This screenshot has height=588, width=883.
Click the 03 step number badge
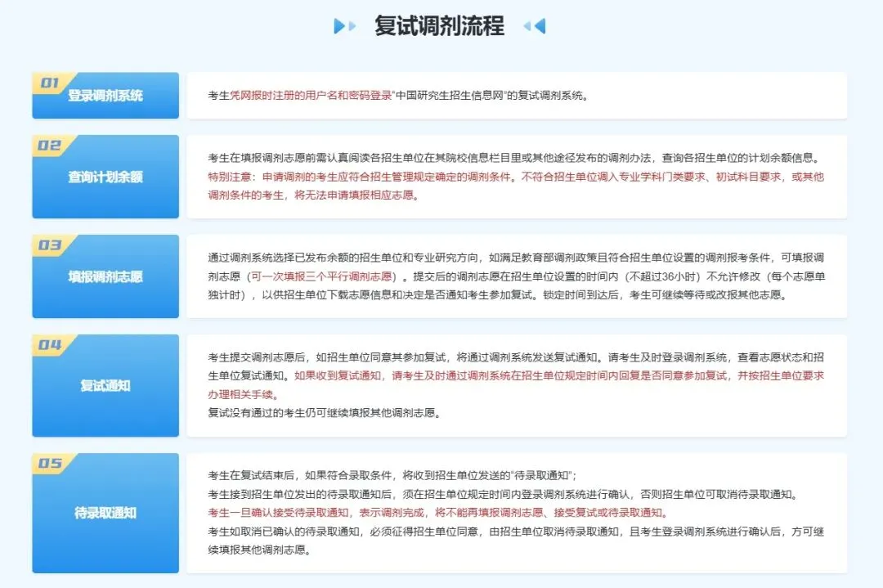pos(50,245)
